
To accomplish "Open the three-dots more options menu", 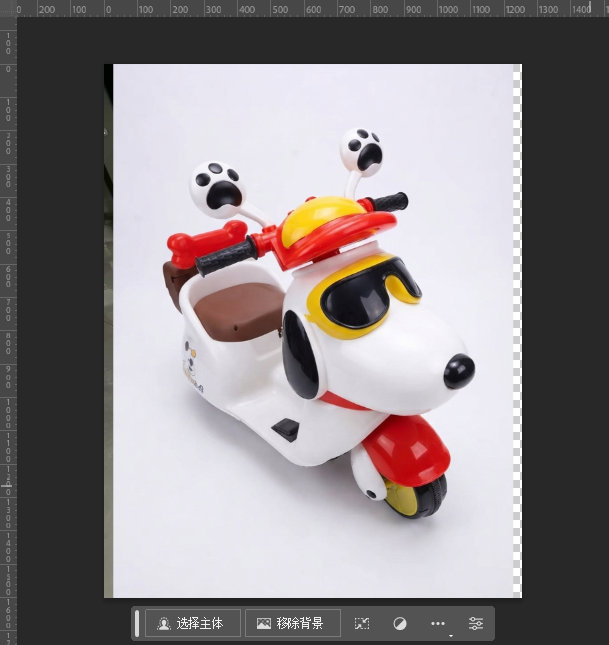I will click(438, 624).
